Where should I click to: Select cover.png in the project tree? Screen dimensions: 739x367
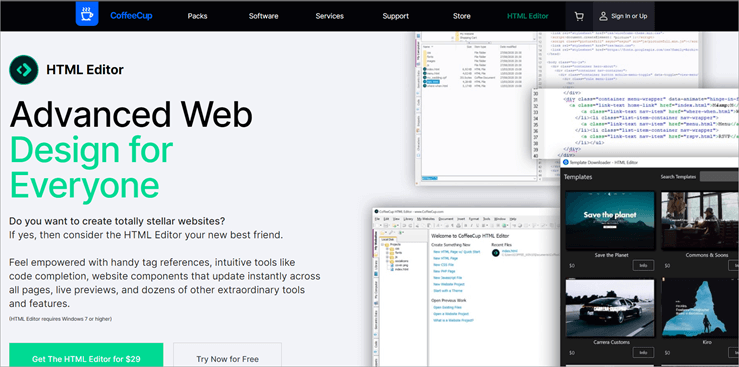point(402,265)
